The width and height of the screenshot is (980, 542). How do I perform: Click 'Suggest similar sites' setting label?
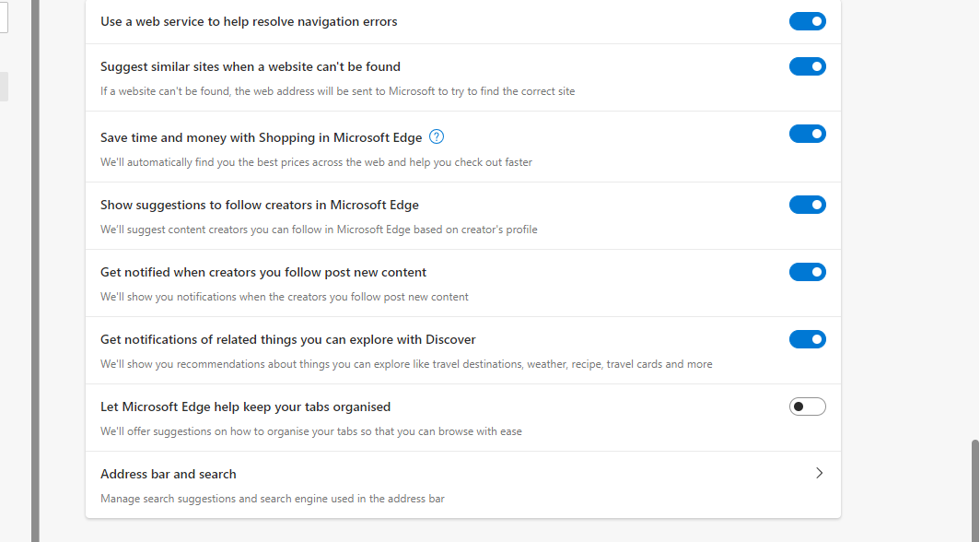(x=250, y=66)
